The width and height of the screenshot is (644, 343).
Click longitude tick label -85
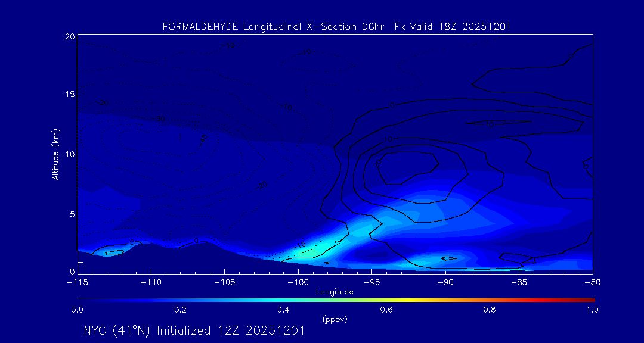[519, 283]
